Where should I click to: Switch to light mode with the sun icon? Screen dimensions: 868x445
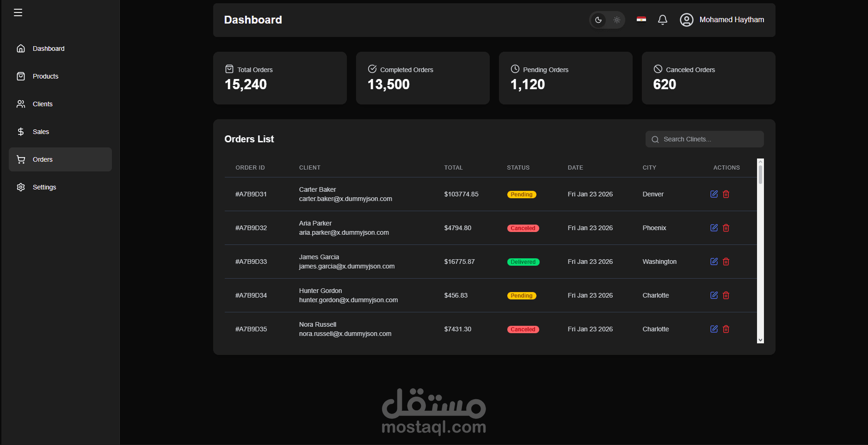tap(616, 20)
